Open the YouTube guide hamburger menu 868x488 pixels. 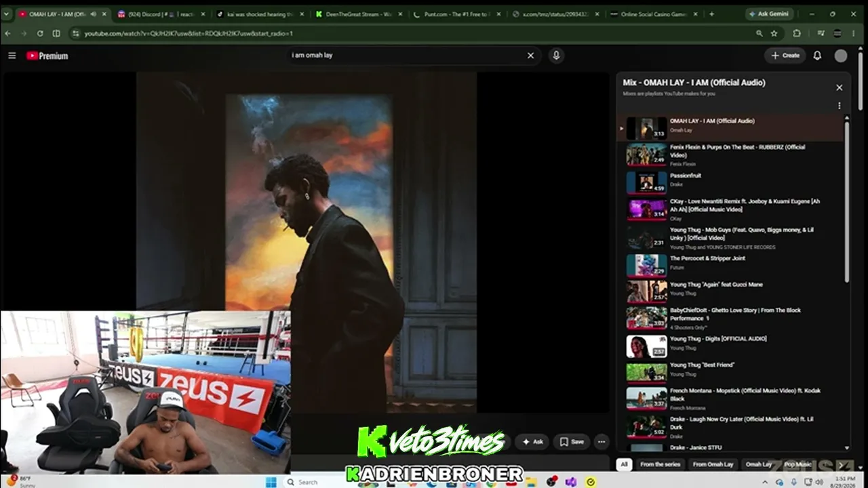click(12, 56)
